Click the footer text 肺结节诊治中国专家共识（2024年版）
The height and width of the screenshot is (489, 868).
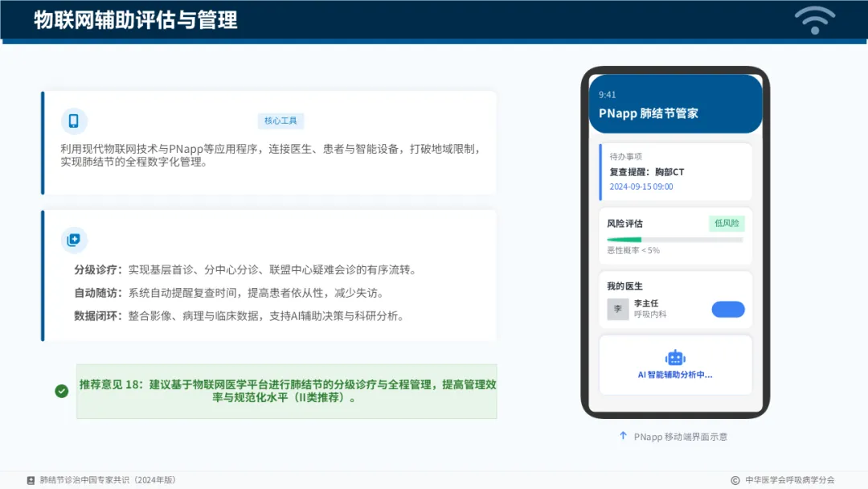tap(108, 480)
